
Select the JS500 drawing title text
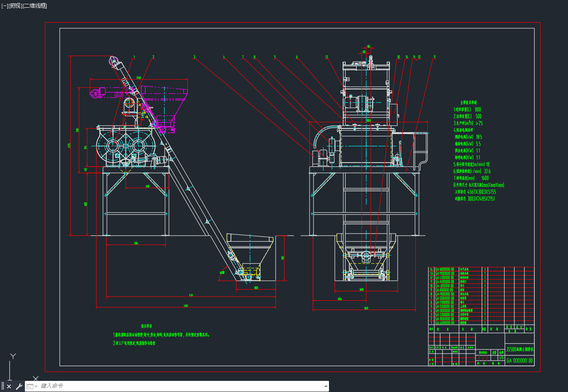(x=520, y=349)
